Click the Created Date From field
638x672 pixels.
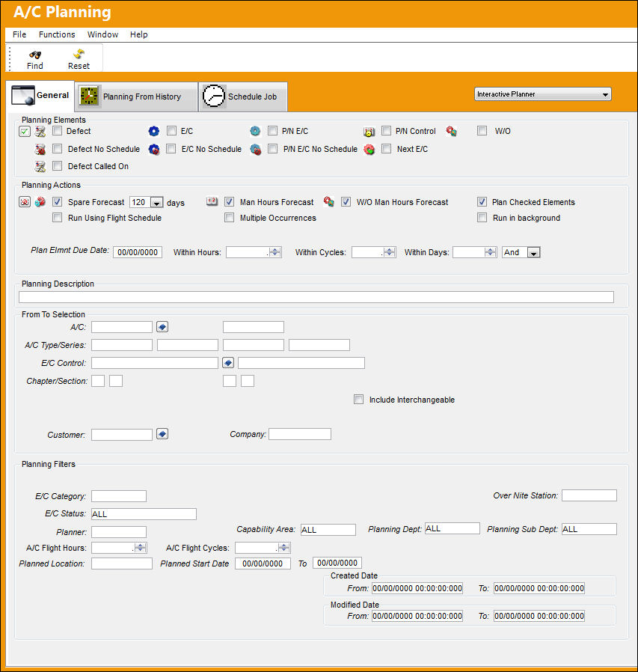pyautogui.click(x=417, y=588)
